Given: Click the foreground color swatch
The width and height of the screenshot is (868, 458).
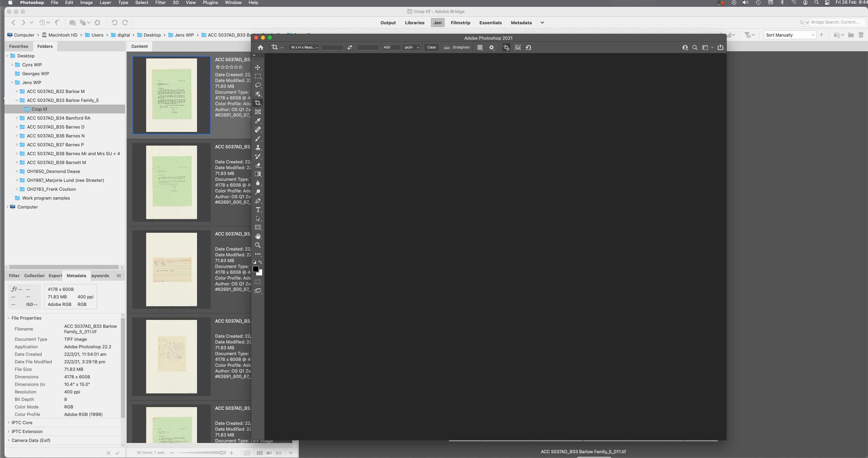Looking at the screenshot, I should tap(256, 269).
